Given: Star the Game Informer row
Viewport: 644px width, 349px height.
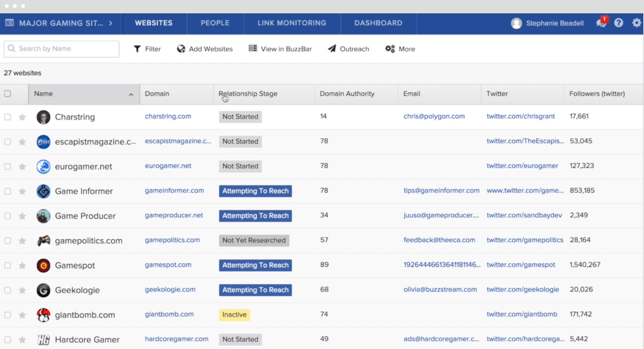Looking at the screenshot, I should (x=22, y=191).
